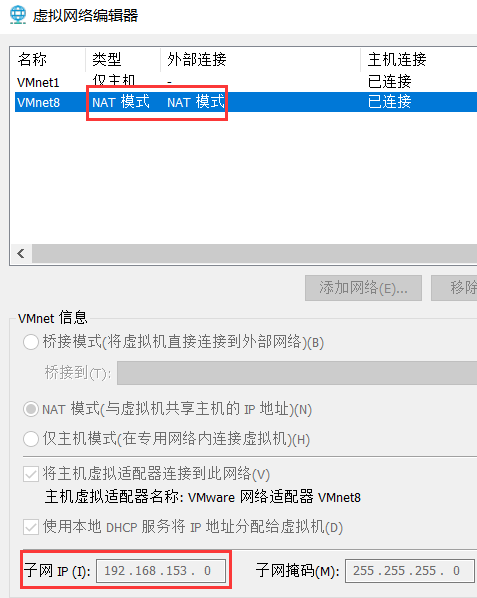
Task: Click VMnet8's 已连接 host connection cell
Action: coord(389,102)
